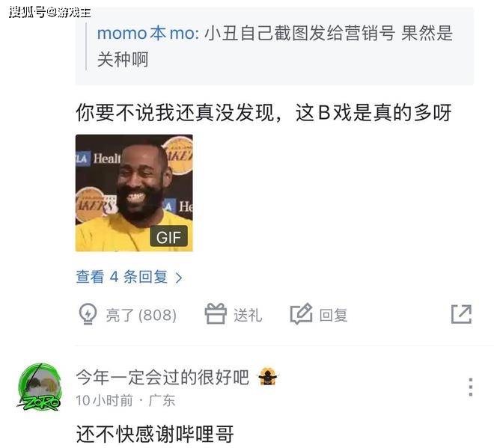This screenshot has width=494, height=448.
Task: Select comment text 还不快感谢哔哩哥
Action: pos(155,434)
